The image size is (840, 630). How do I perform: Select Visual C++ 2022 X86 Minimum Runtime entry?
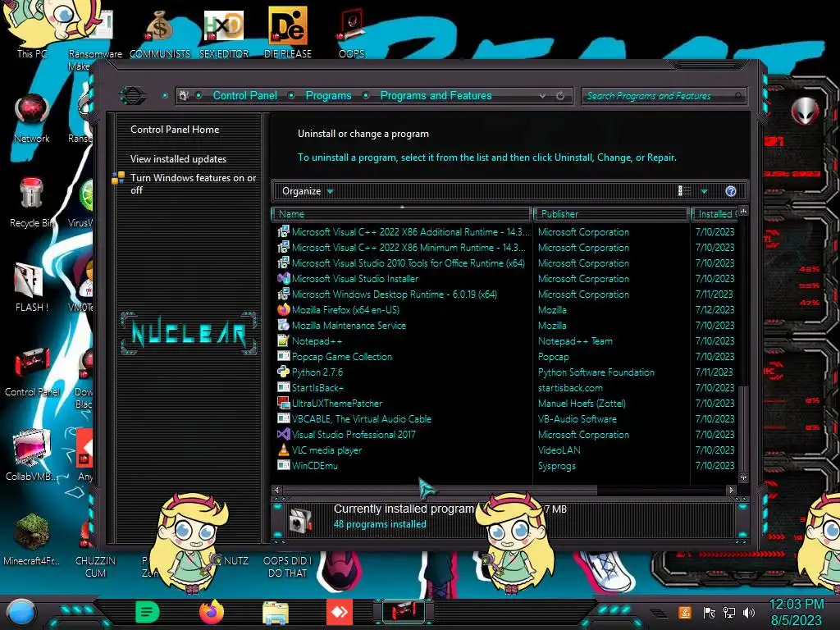click(x=409, y=248)
